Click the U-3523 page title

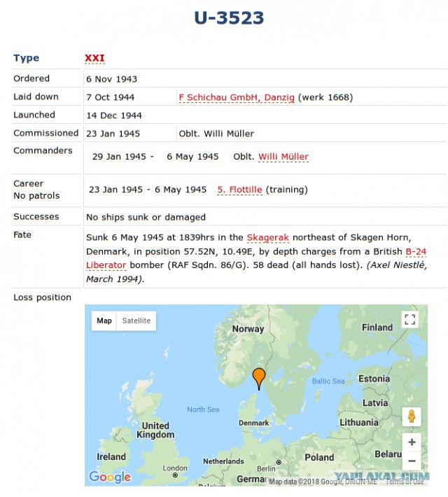(x=229, y=17)
